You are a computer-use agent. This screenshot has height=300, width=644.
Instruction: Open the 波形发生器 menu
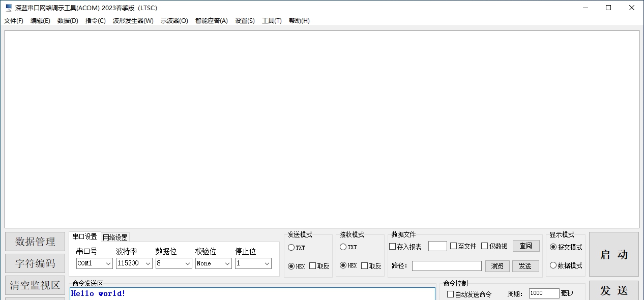point(133,21)
